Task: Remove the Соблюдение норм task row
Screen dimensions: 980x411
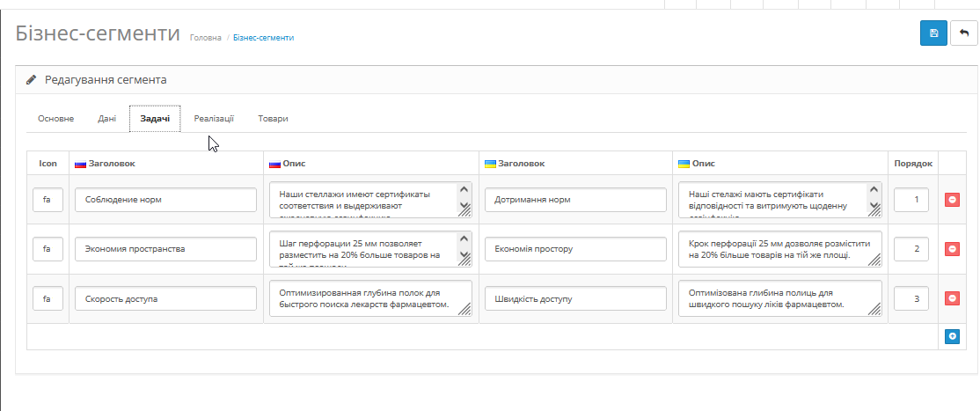Action: click(x=952, y=200)
